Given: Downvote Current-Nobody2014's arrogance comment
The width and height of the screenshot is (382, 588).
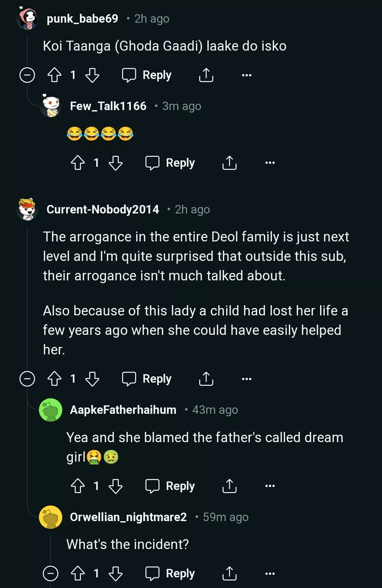Looking at the screenshot, I should pyautogui.click(x=92, y=379).
